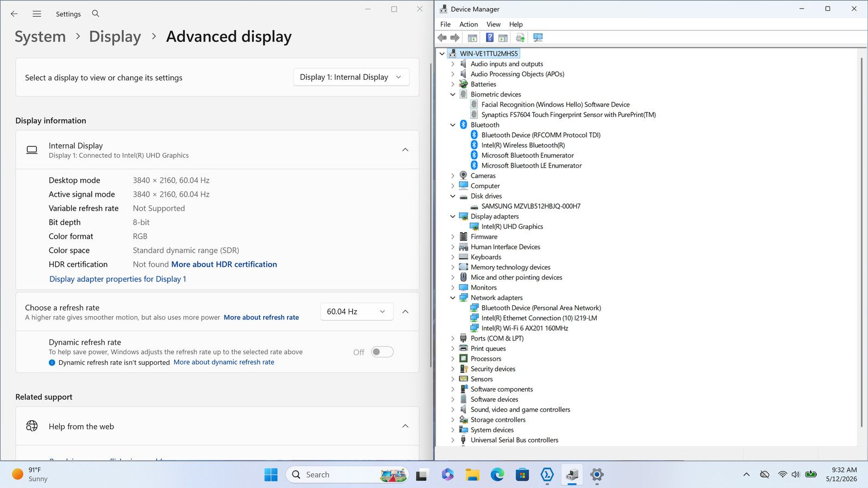Open the 91°F Sunny weather widget
Screen dimensions: 868x488
(x=30, y=474)
